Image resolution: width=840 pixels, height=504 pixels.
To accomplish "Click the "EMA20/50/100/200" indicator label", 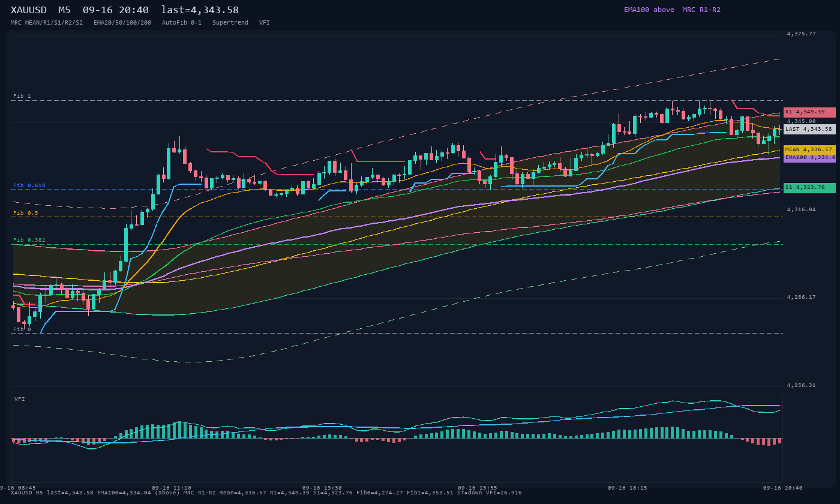I will [122, 22].
